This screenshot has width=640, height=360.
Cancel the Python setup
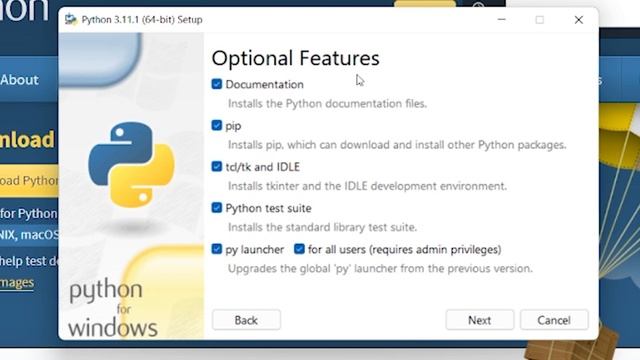(x=554, y=320)
